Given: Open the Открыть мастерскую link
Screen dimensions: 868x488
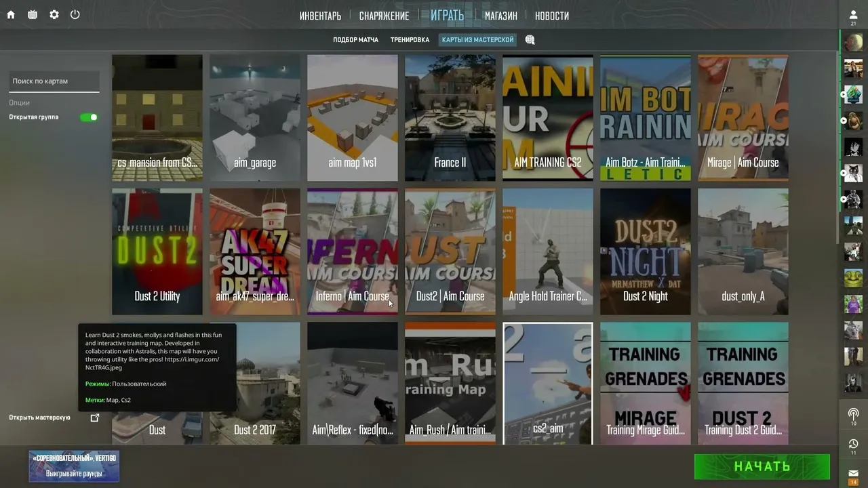Looking at the screenshot, I should (x=39, y=418).
